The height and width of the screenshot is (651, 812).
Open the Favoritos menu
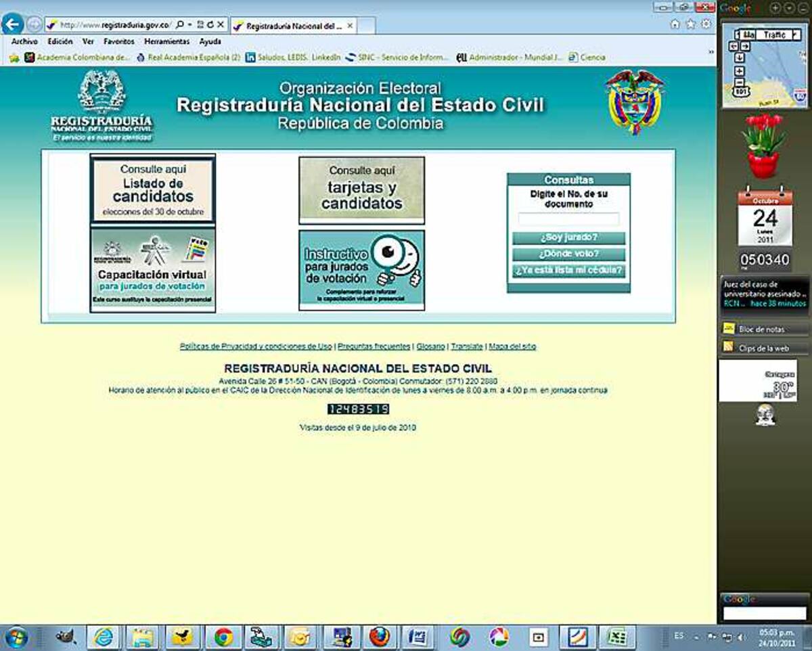click(119, 42)
